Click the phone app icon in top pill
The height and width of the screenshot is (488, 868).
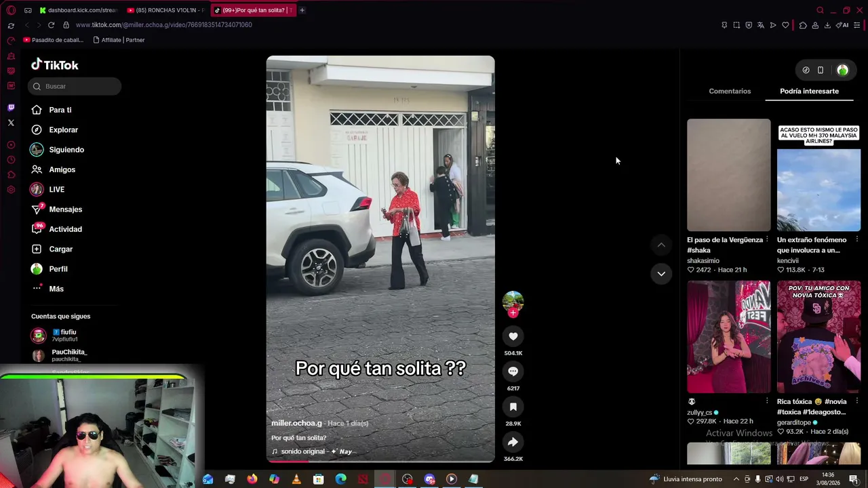click(821, 70)
